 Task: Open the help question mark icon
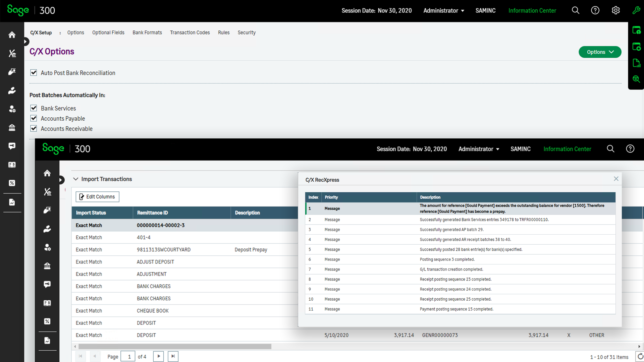pyautogui.click(x=595, y=10)
